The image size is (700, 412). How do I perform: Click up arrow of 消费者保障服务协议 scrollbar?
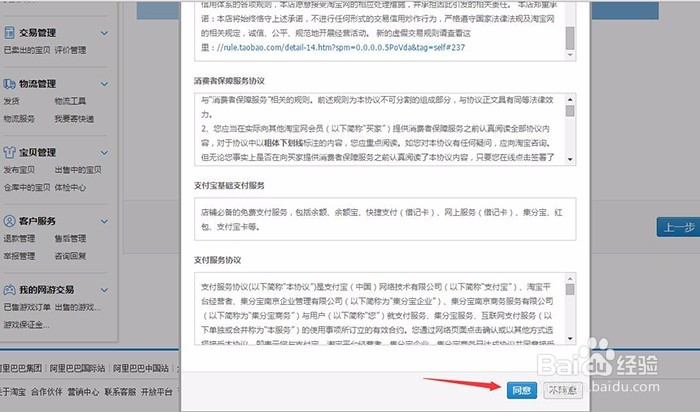570,99
